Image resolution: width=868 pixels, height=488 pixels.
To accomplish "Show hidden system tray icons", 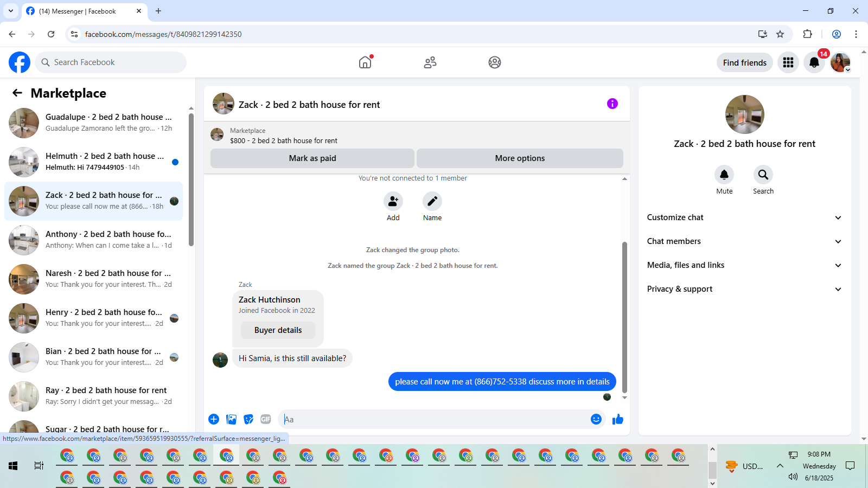I will pos(780,466).
